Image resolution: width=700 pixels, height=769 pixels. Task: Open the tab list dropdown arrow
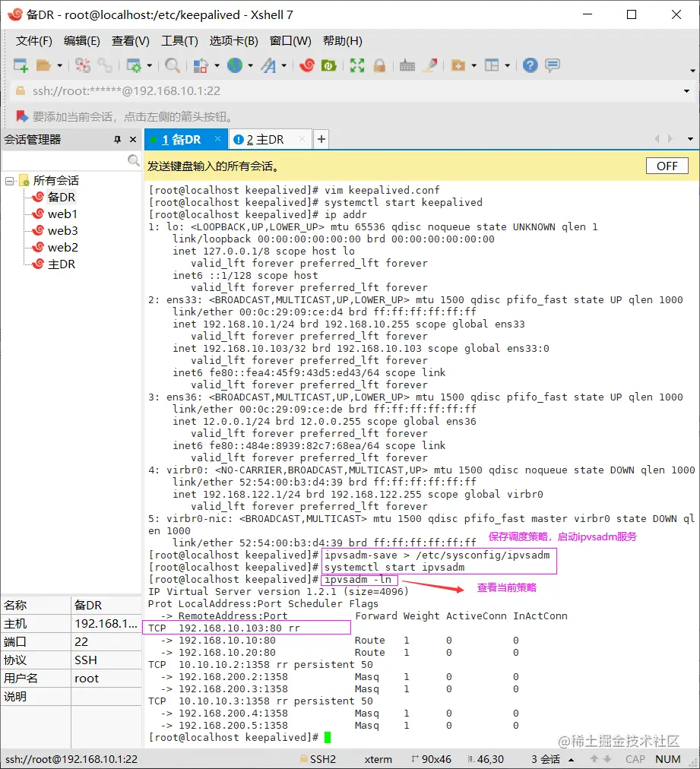point(690,139)
